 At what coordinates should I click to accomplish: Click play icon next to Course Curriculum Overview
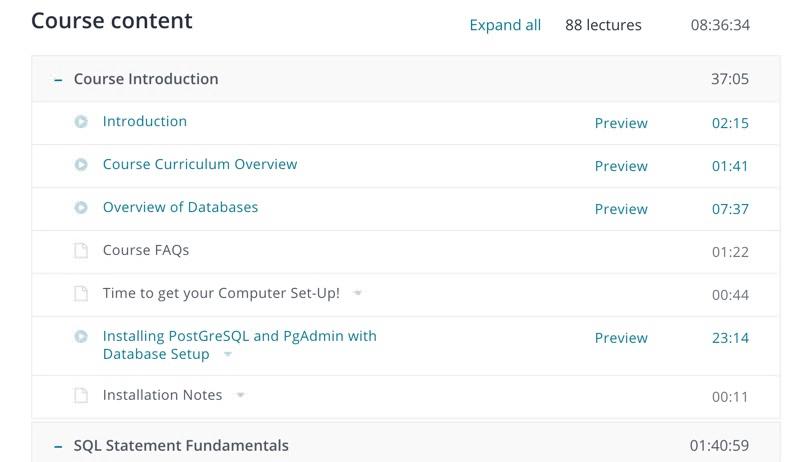click(x=81, y=164)
